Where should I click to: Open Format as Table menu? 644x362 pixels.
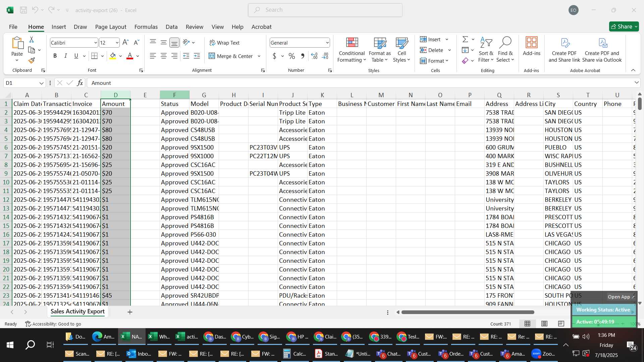[x=380, y=50]
